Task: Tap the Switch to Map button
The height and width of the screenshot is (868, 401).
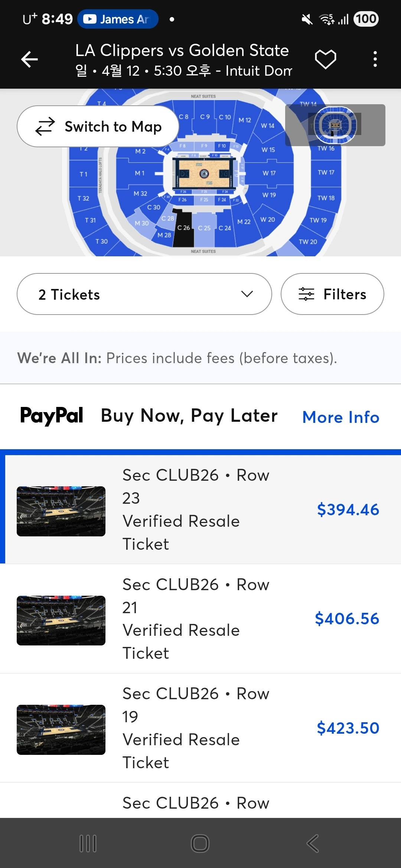Action: [x=98, y=126]
